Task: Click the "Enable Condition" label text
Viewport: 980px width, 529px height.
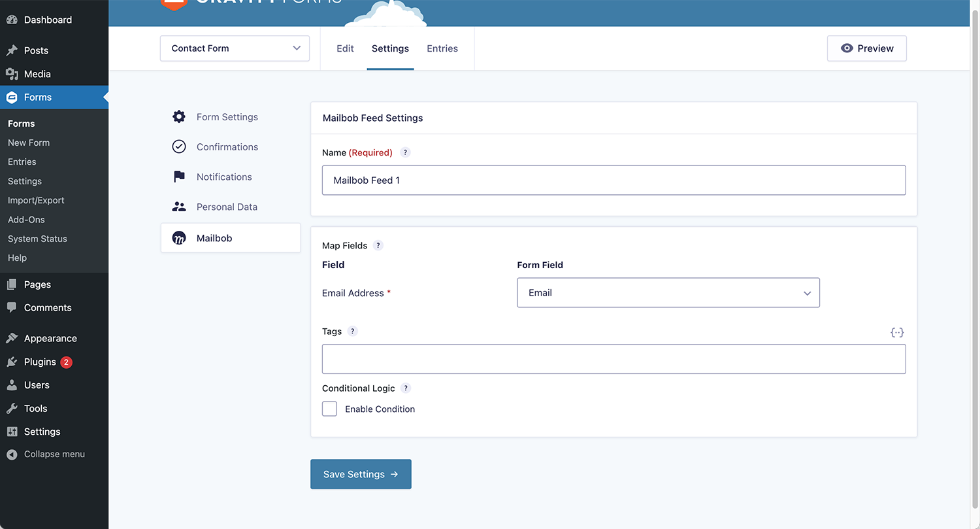Action: pyautogui.click(x=380, y=409)
